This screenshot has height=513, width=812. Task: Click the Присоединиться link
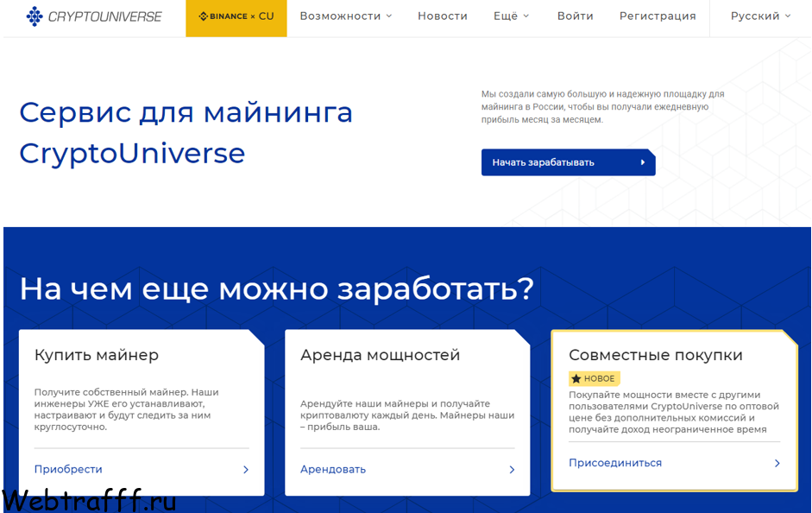pos(615,463)
